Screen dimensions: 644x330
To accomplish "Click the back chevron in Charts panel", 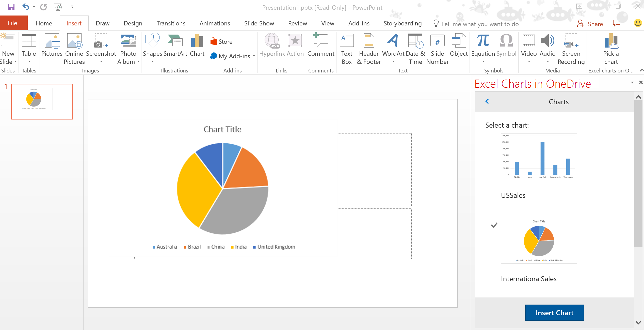I will point(487,102).
